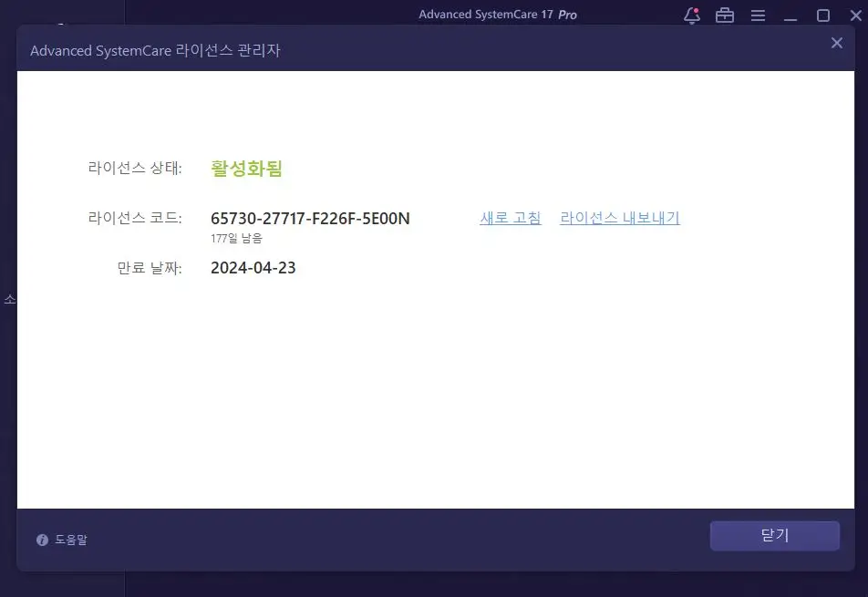The image size is (868, 597).
Task: Select the three-line menu icon top right
Action: pyautogui.click(x=758, y=15)
